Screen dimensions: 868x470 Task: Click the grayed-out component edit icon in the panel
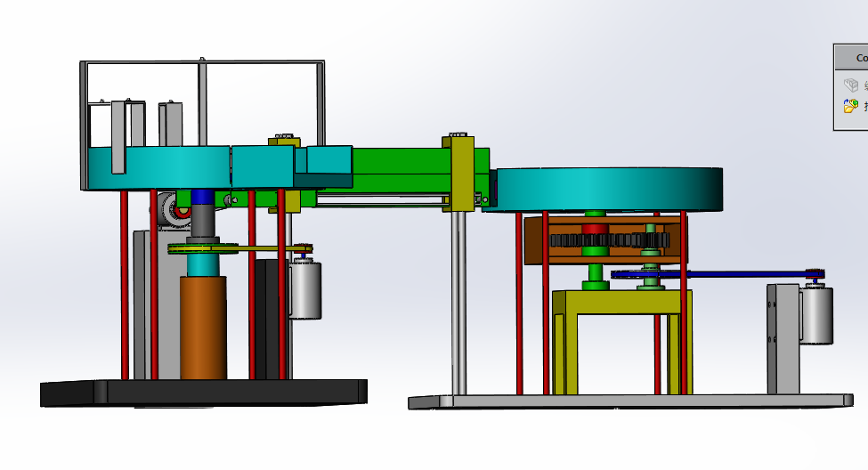tap(851, 85)
